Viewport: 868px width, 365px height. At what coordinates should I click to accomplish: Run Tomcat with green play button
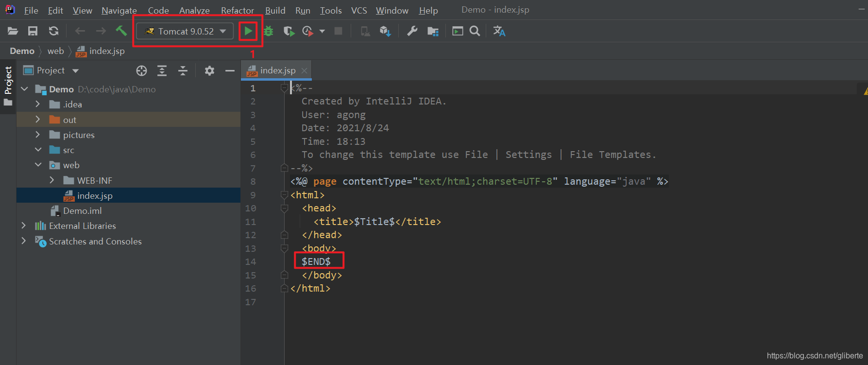coord(248,31)
